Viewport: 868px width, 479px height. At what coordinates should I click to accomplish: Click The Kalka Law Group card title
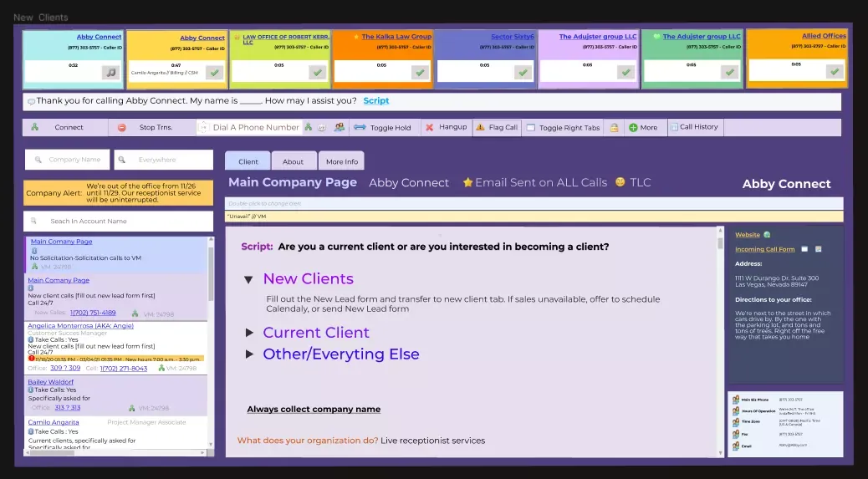tap(396, 37)
